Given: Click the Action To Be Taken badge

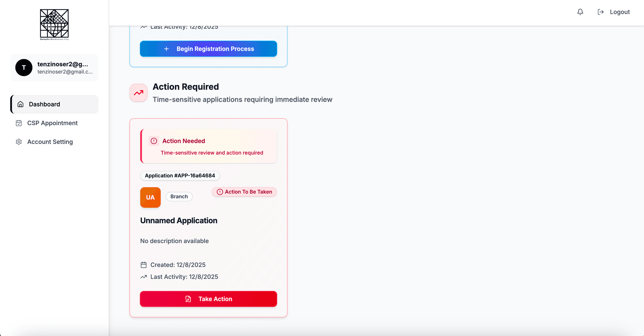Looking at the screenshot, I should point(244,192).
